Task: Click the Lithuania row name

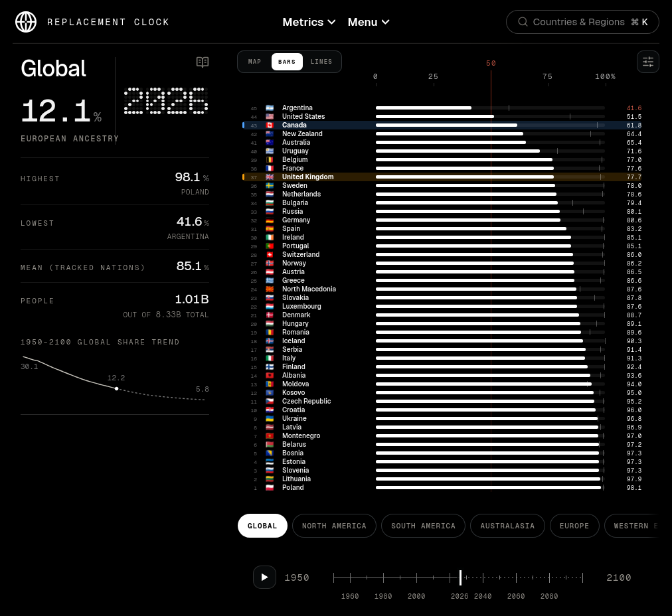Action: (296, 479)
